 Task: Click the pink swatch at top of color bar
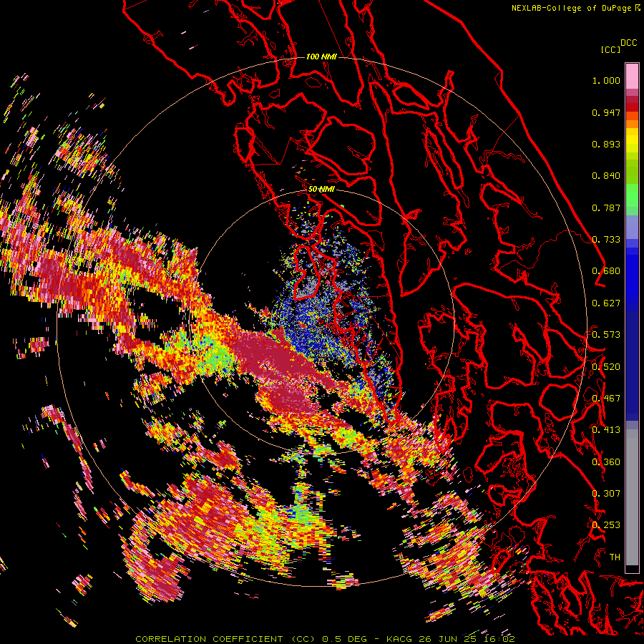tap(632, 76)
